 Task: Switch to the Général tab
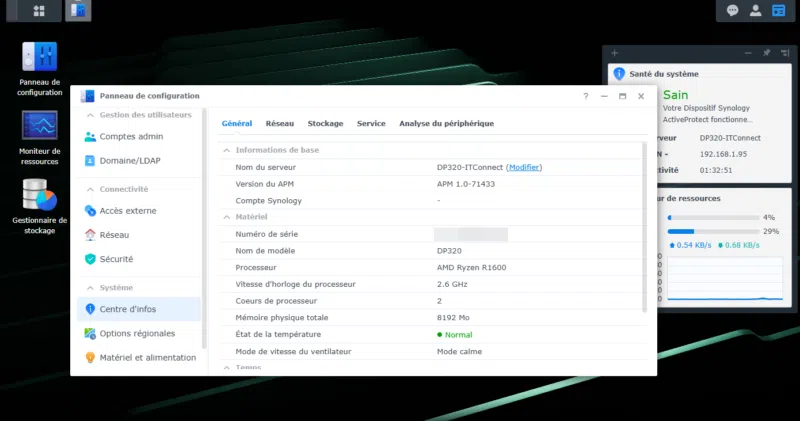[237, 123]
